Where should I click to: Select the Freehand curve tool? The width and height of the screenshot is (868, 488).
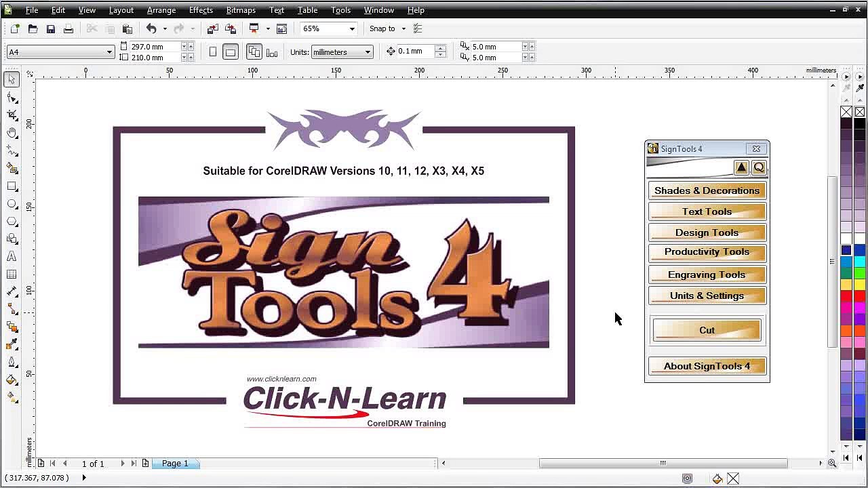pyautogui.click(x=12, y=150)
